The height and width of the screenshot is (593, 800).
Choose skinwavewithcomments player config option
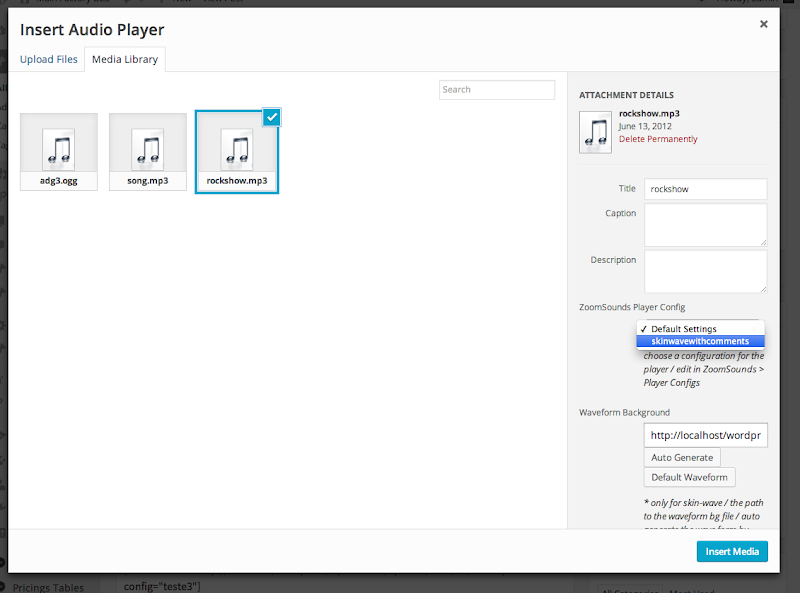click(x=700, y=341)
